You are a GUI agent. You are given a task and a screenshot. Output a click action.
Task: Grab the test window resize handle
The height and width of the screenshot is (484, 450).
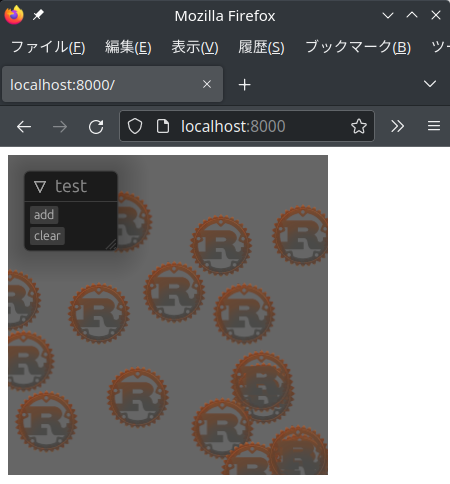click(112, 245)
